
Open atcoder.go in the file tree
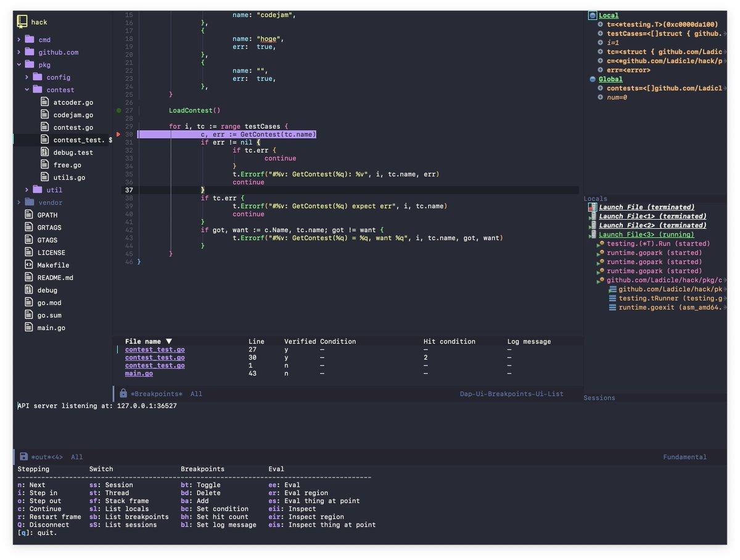(73, 102)
